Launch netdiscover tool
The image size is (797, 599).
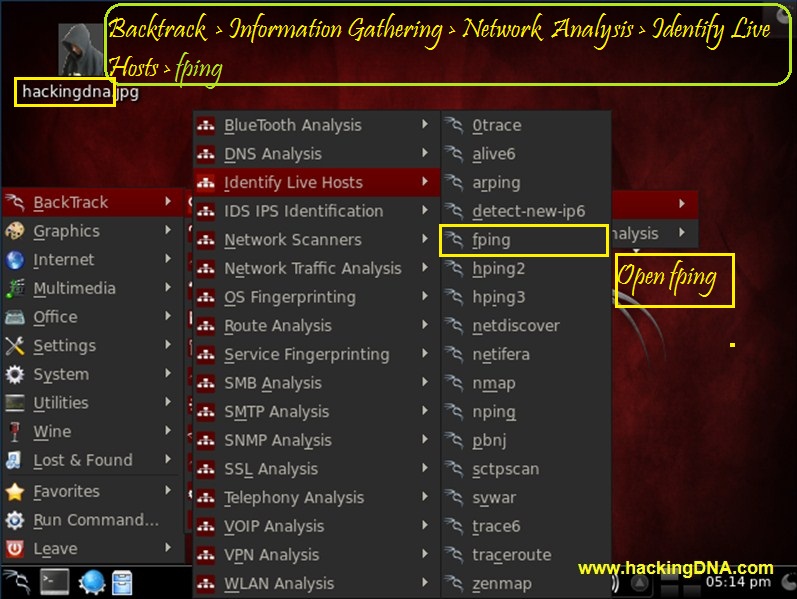coord(526,325)
